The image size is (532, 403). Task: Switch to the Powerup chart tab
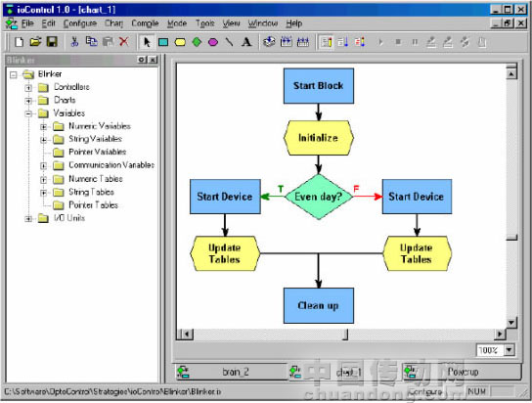pos(462,372)
